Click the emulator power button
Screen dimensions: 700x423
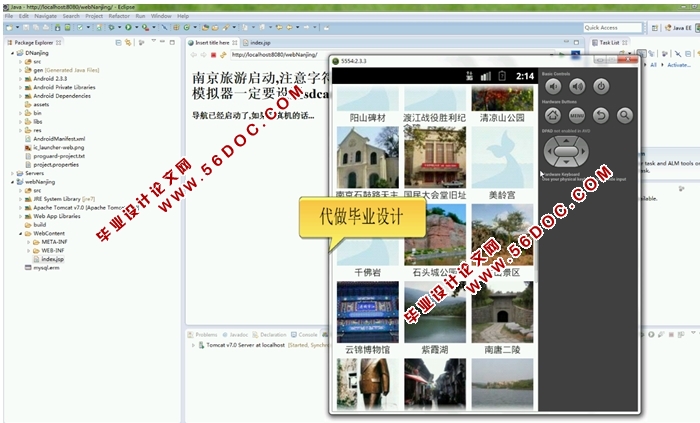coord(601,87)
